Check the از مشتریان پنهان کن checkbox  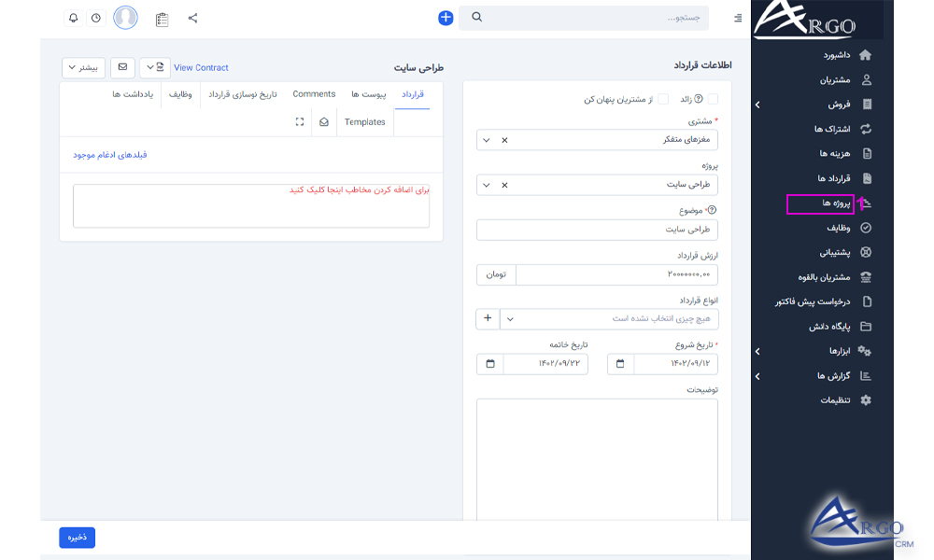pos(663,98)
